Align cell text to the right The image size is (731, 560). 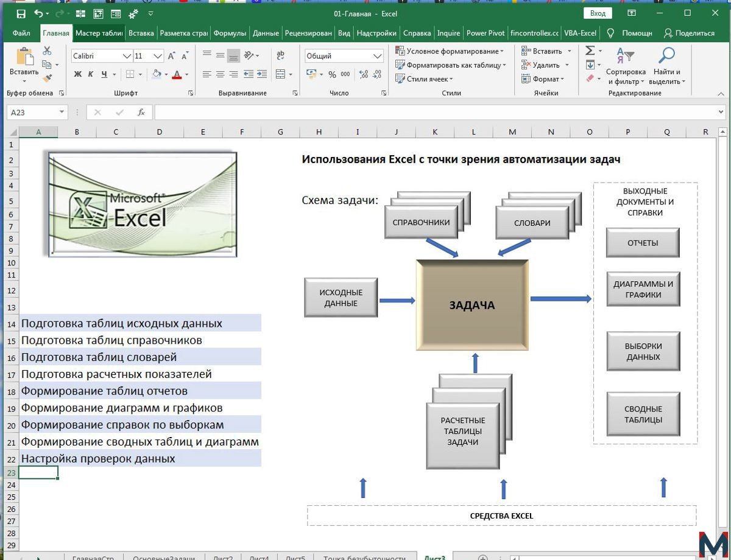pos(233,74)
